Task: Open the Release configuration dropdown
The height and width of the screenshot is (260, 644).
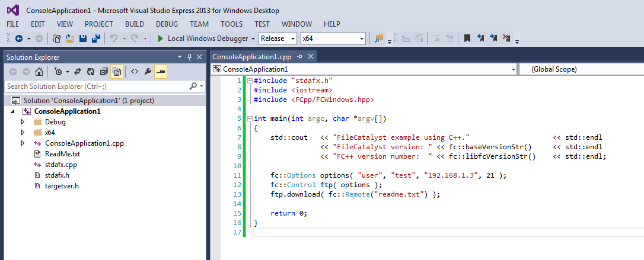Action: pos(278,38)
